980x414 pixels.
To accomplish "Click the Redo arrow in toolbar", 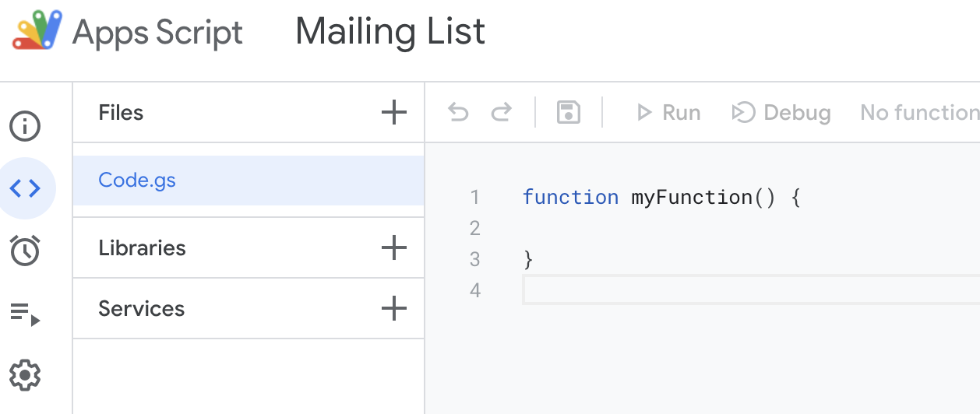I will pos(501,113).
